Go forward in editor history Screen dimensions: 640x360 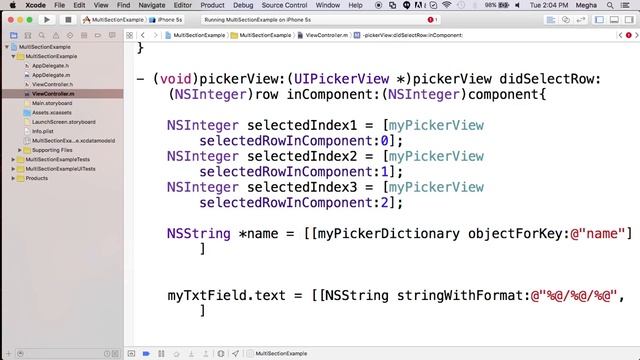pyautogui.click(x=155, y=36)
